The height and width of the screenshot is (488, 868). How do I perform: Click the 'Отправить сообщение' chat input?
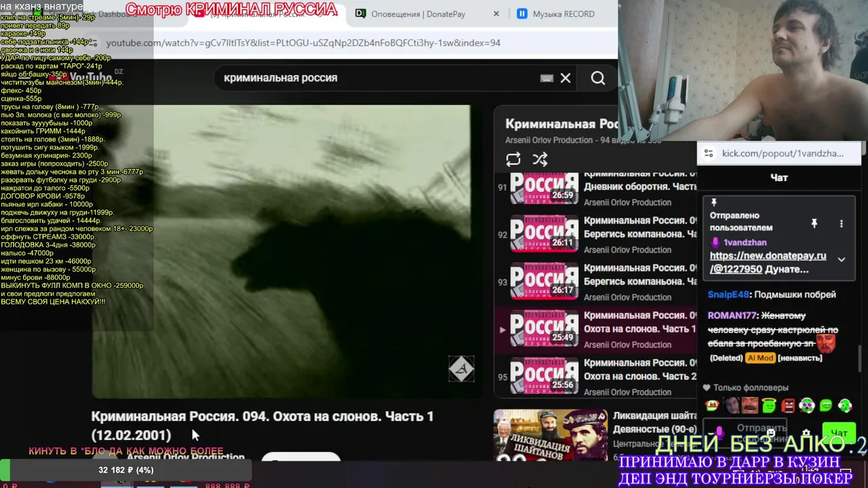tap(746, 432)
